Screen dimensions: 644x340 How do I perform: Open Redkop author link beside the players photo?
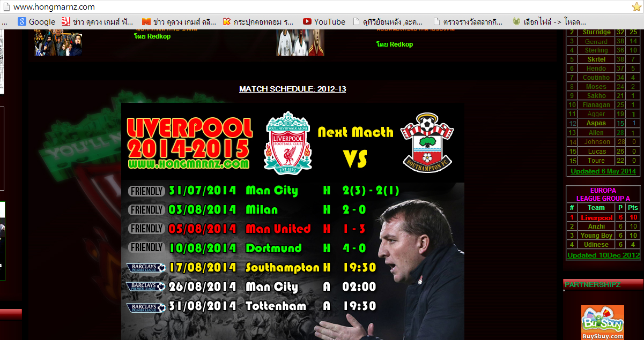395,44
